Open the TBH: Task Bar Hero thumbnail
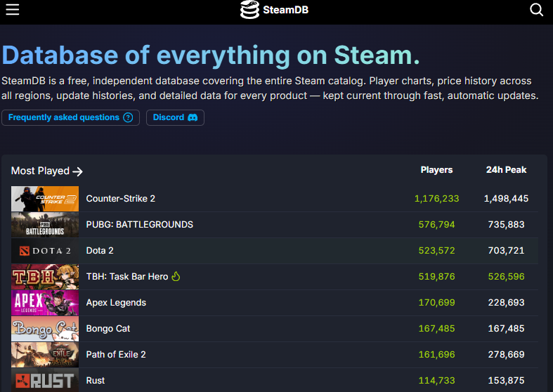Viewport: 553px width, 392px height. (x=45, y=277)
